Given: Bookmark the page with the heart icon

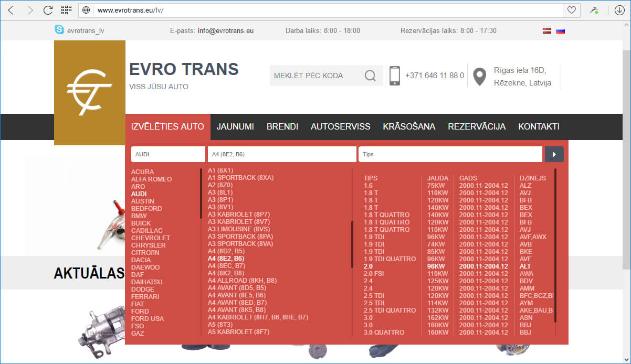Looking at the screenshot, I should pyautogui.click(x=572, y=10).
